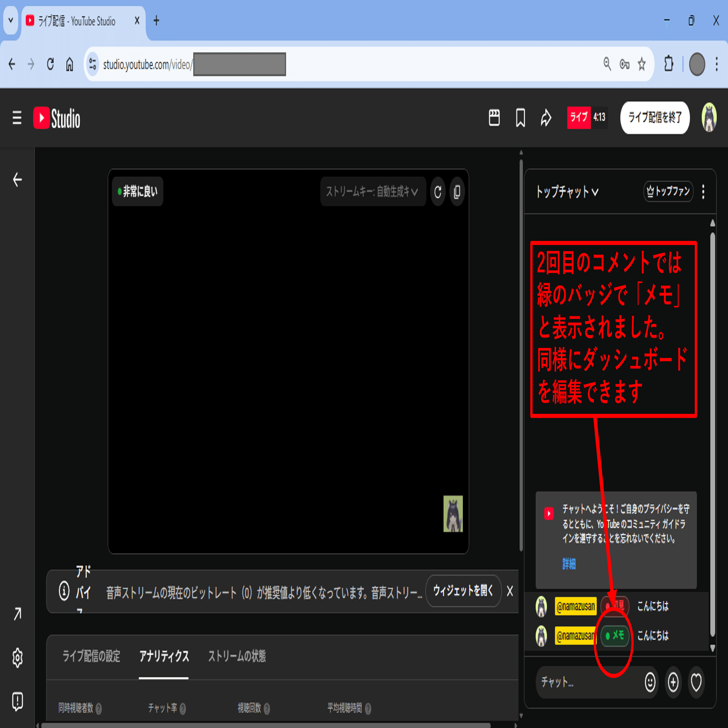Open the settings gear in the left sidebar

pyautogui.click(x=17, y=658)
